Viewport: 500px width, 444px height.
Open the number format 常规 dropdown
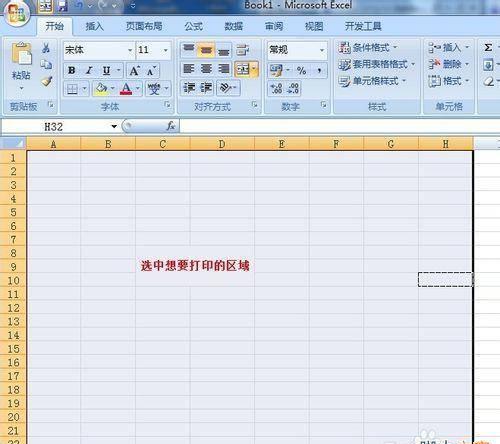pyautogui.click(x=322, y=50)
